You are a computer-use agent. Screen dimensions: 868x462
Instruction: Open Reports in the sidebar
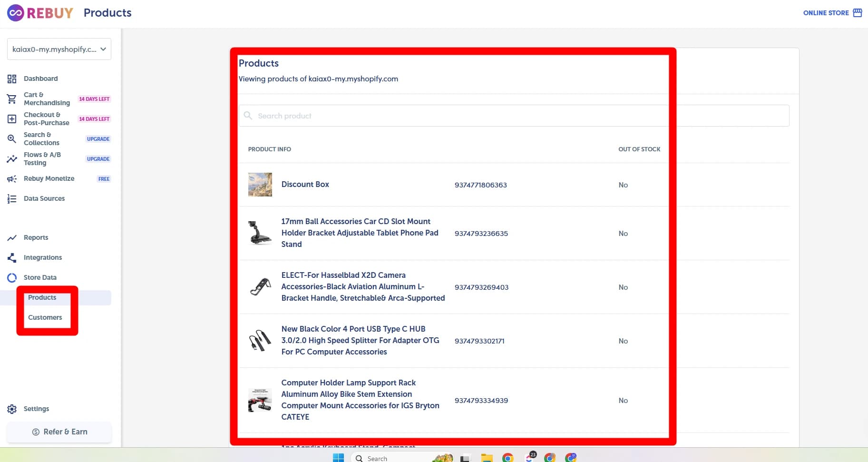(x=36, y=237)
